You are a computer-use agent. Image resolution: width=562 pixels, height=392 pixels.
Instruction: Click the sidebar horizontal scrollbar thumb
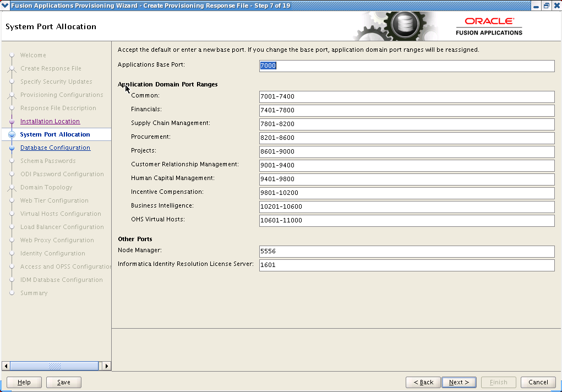pos(54,366)
